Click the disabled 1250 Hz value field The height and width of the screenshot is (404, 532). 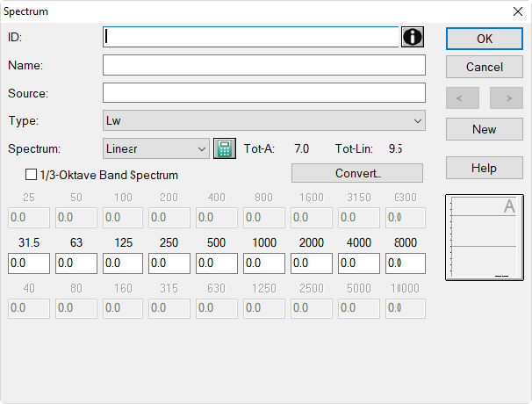pos(264,308)
